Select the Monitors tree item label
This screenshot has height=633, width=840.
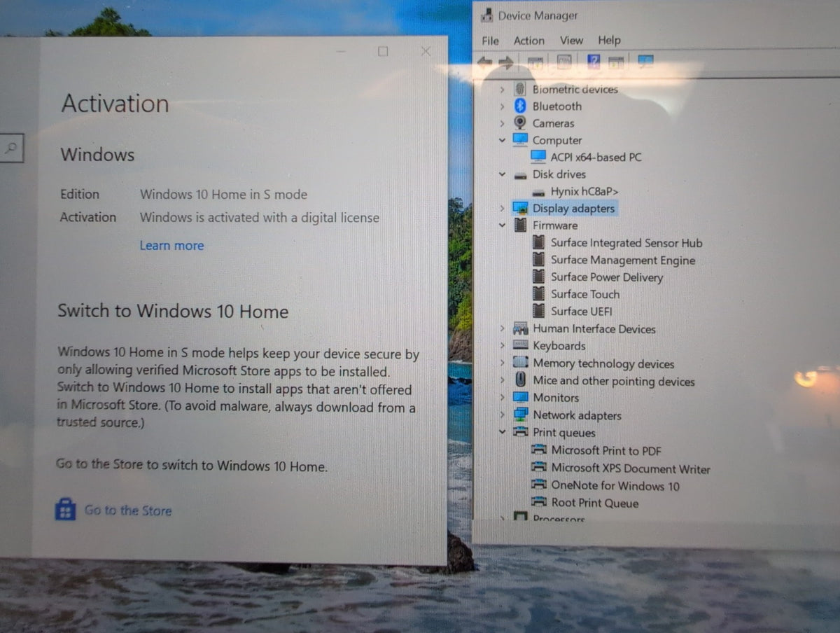coord(556,398)
